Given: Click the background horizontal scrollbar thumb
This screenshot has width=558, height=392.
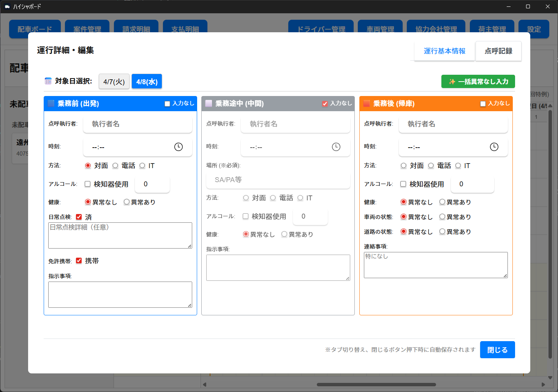Looking at the screenshot, I should tap(376, 384).
